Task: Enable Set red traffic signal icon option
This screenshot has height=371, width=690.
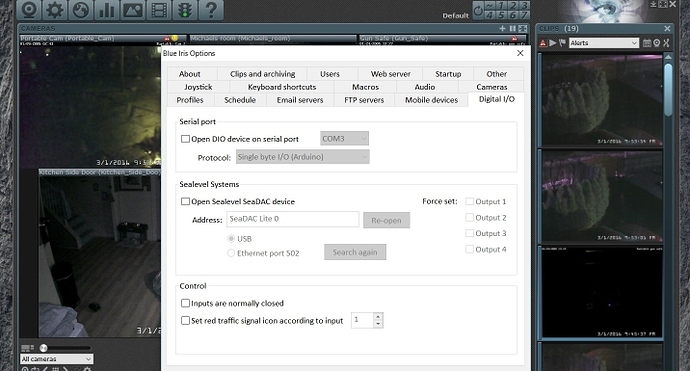Action: (x=185, y=320)
